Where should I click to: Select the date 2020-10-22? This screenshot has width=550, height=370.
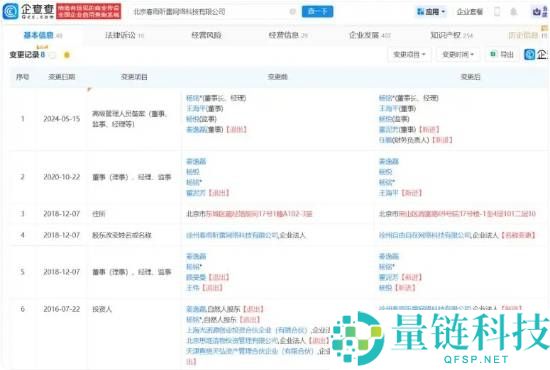pyautogui.click(x=62, y=177)
